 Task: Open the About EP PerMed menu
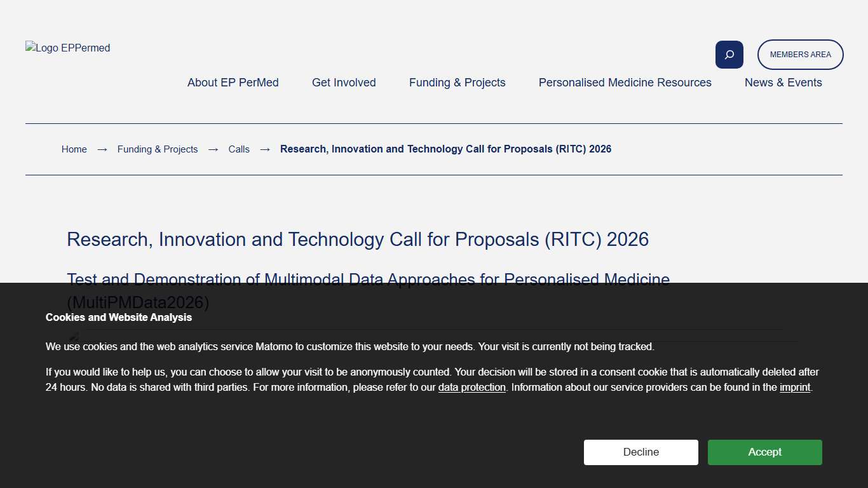[233, 83]
